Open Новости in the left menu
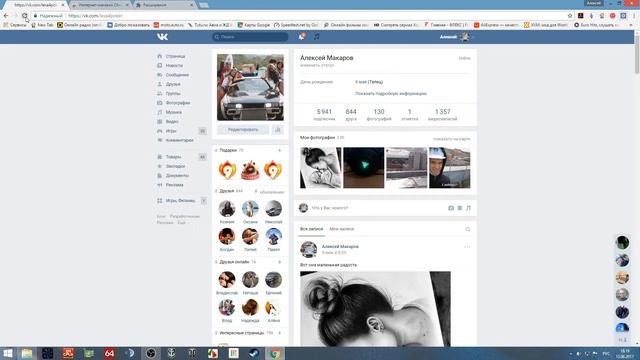The width and height of the screenshot is (640, 360). click(x=174, y=65)
